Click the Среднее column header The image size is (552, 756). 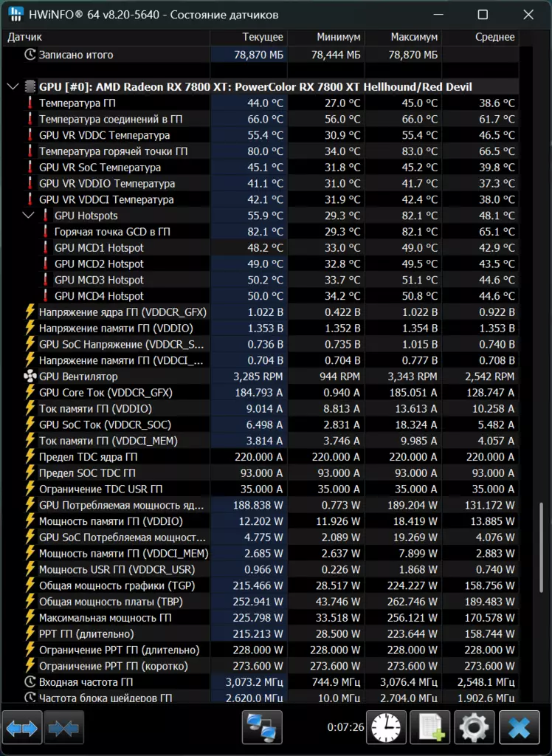[480, 37]
